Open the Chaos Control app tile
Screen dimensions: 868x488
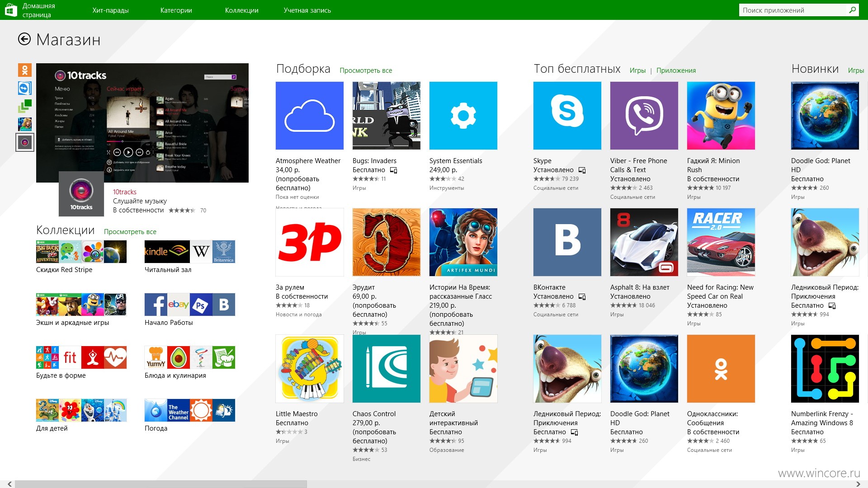(387, 369)
